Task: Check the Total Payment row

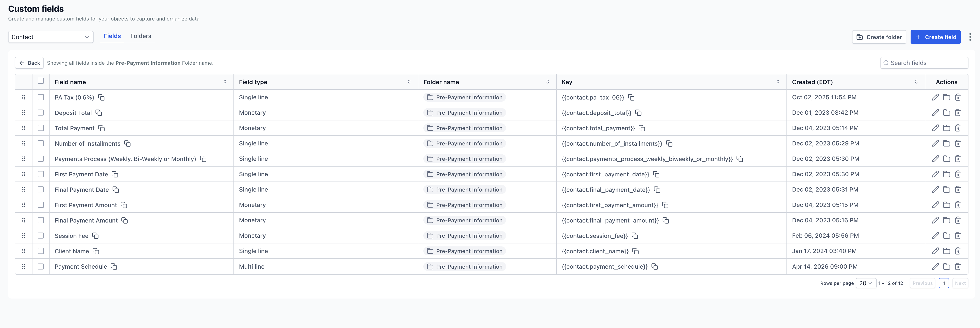Action: click(41, 128)
